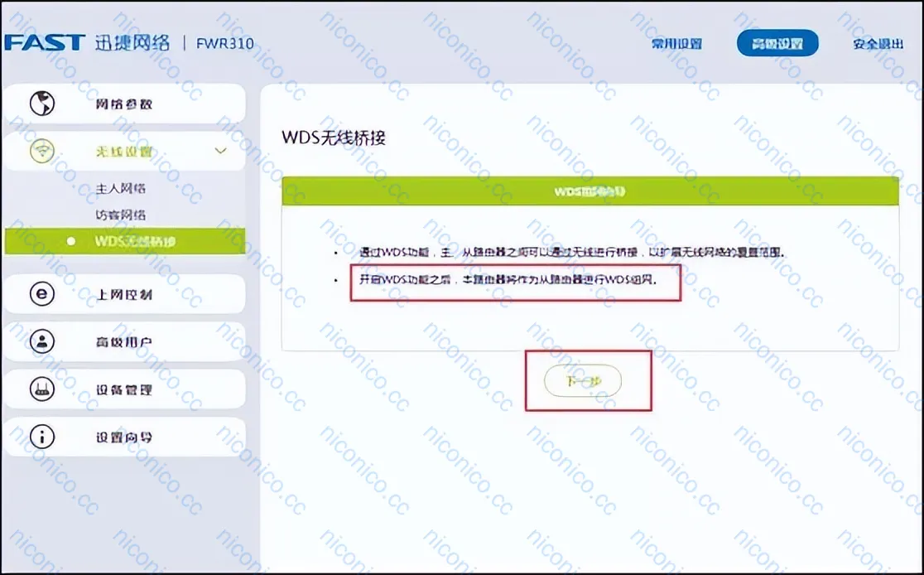
Task: Click the user icon for 高级用户
Action: click(42, 341)
